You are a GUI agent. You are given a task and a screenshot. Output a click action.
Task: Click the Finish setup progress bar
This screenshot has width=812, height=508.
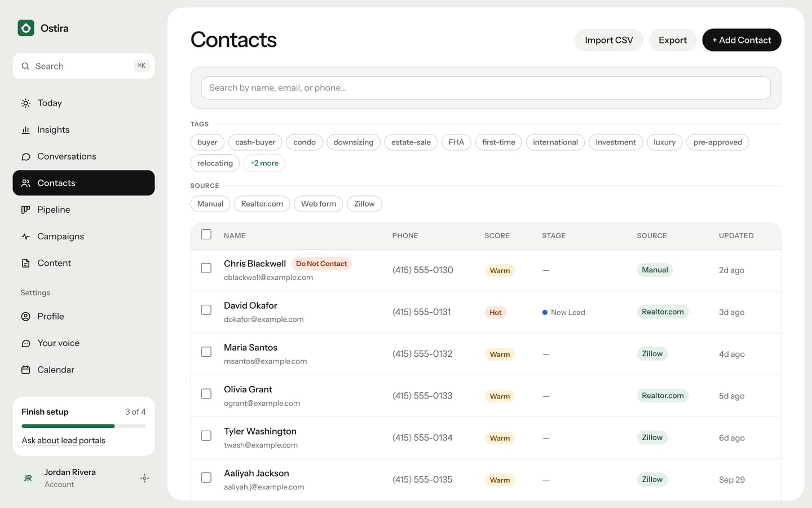coord(83,426)
